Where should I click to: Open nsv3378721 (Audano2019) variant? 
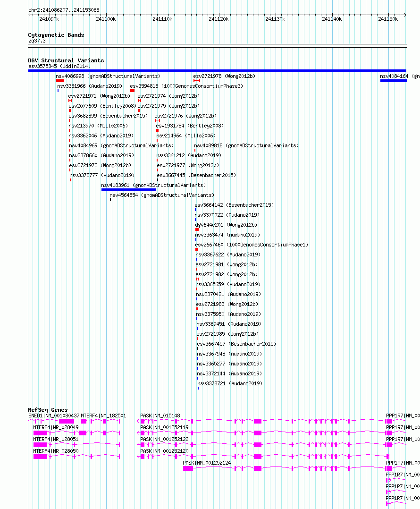tap(230, 383)
